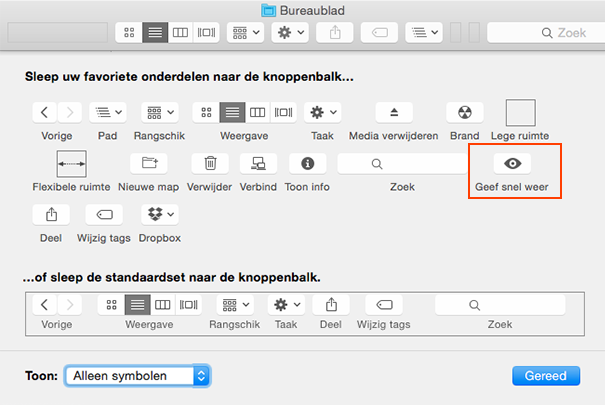Click Deel share icon in the standard set
This screenshot has height=405, width=605.
click(x=331, y=305)
